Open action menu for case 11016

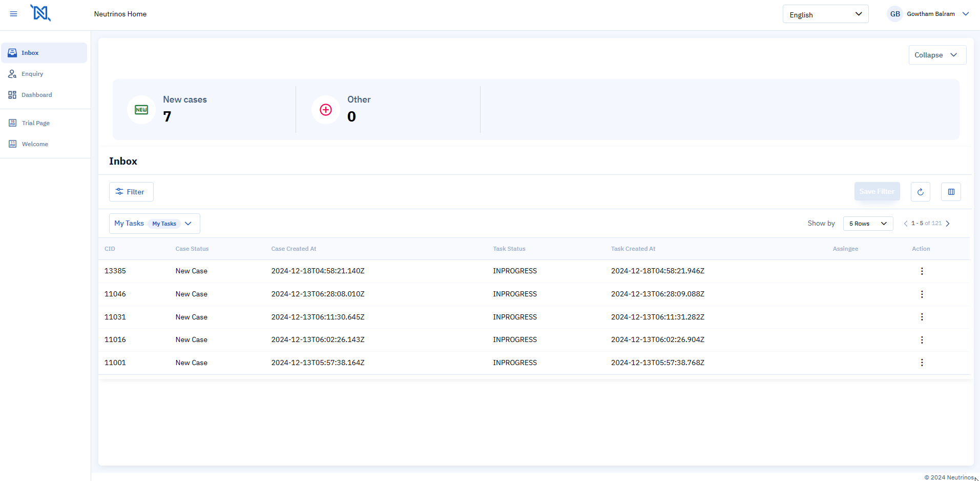[922, 340]
